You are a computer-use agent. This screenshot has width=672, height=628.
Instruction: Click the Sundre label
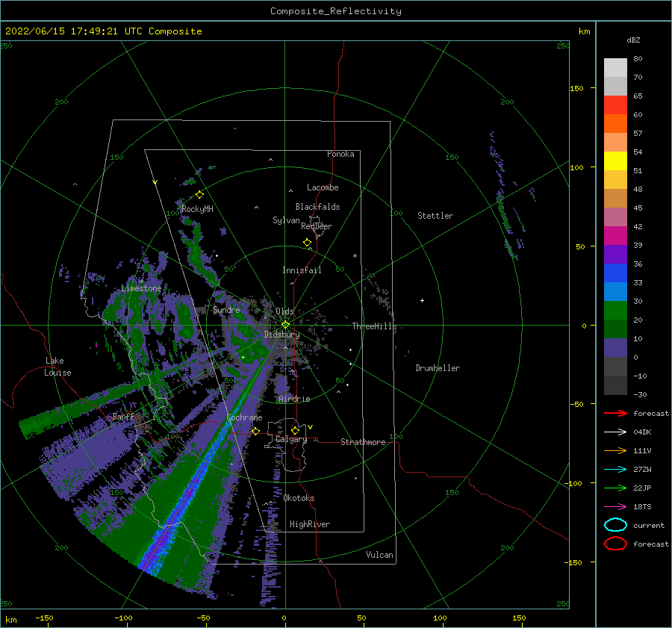pyautogui.click(x=226, y=309)
